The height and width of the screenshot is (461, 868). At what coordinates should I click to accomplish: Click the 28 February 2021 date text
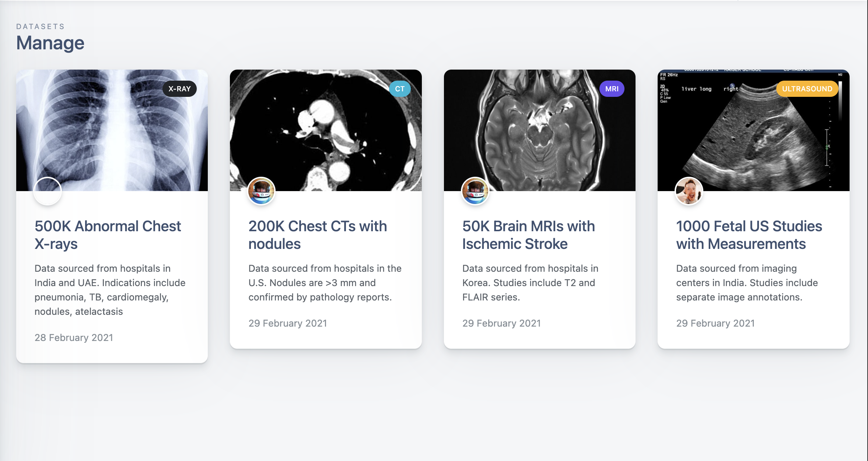click(73, 337)
